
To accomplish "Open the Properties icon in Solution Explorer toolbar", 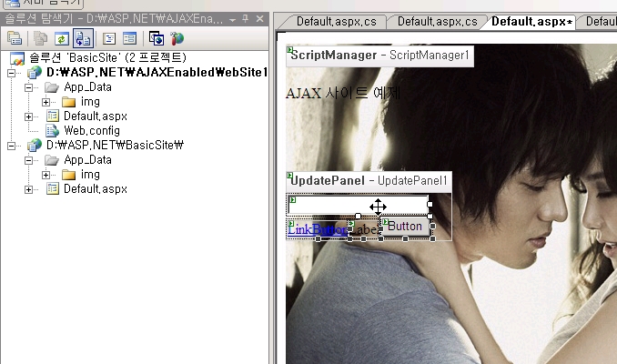I will (x=15, y=38).
